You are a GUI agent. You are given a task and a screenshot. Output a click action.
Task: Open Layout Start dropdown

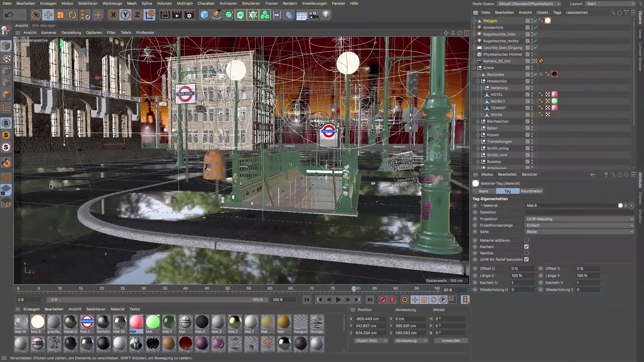point(610,4)
